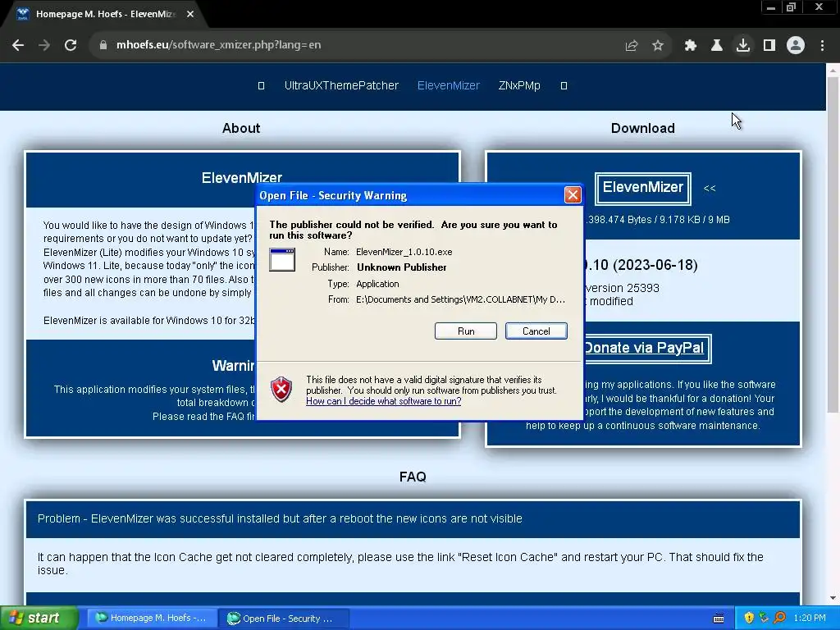Click the From path E:\Documents and Settings
This screenshot has width=840, height=630.
(x=460, y=299)
